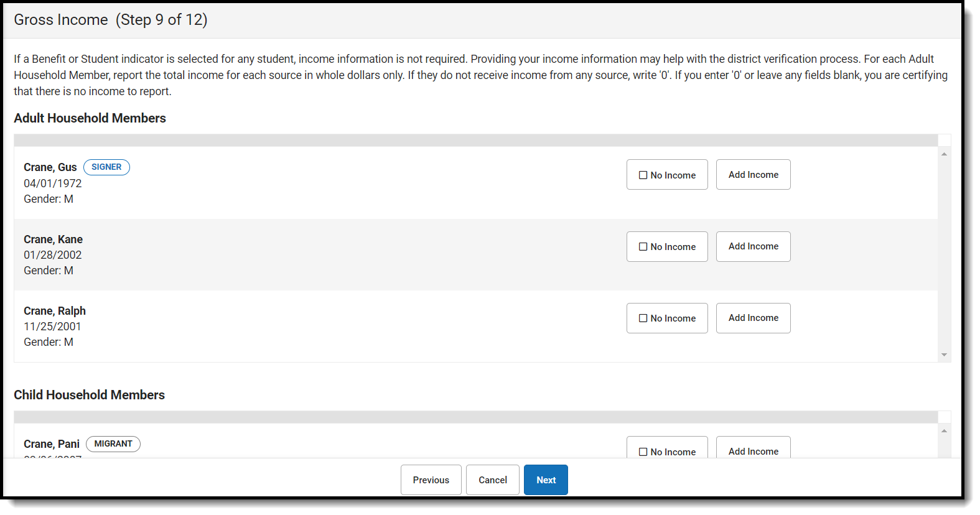The height and width of the screenshot is (515, 980).
Task: Add income for child Pani Crane
Action: click(x=753, y=450)
